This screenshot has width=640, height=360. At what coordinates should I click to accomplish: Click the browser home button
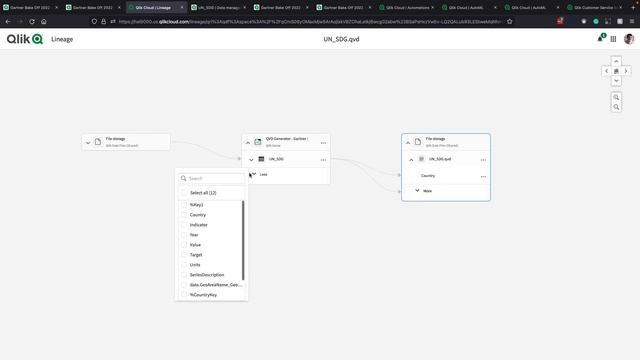point(44,21)
